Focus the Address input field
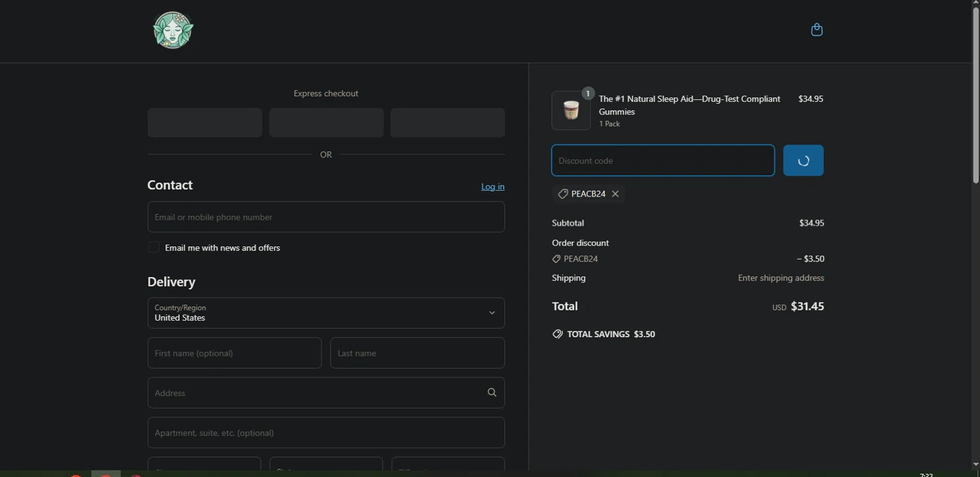 click(x=326, y=393)
